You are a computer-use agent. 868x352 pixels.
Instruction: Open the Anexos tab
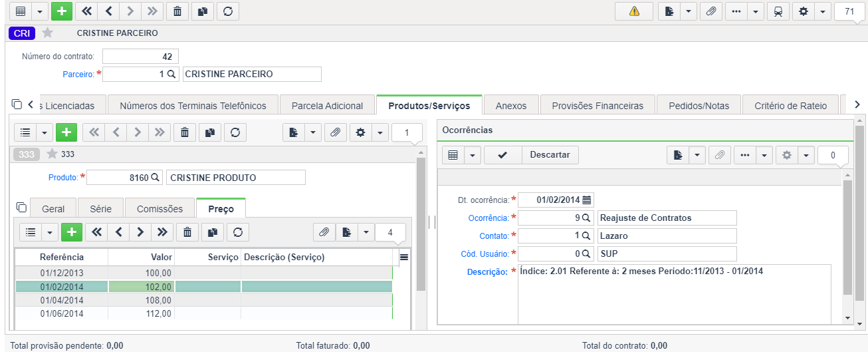(x=511, y=105)
